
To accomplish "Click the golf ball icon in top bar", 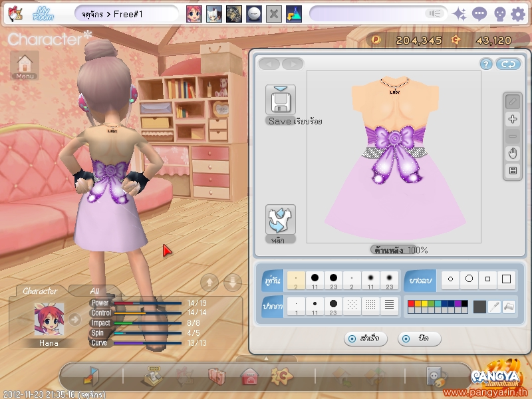I will [254, 14].
